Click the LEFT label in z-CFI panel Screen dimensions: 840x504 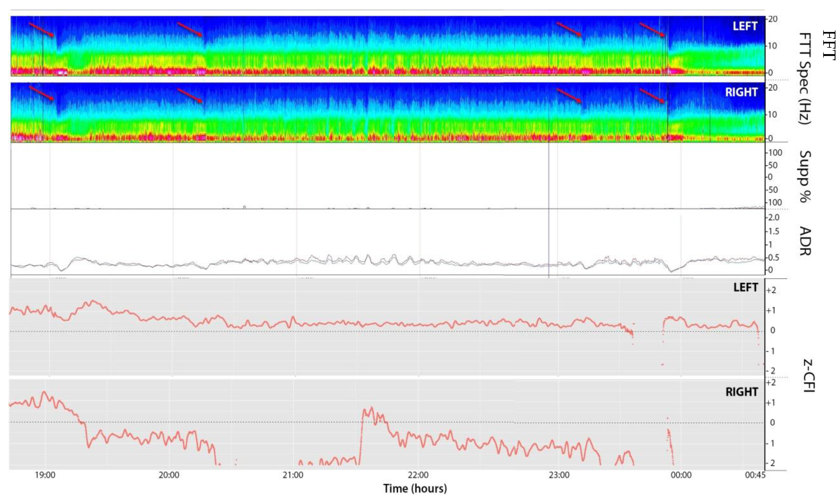pyautogui.click(x=746, y=288)
